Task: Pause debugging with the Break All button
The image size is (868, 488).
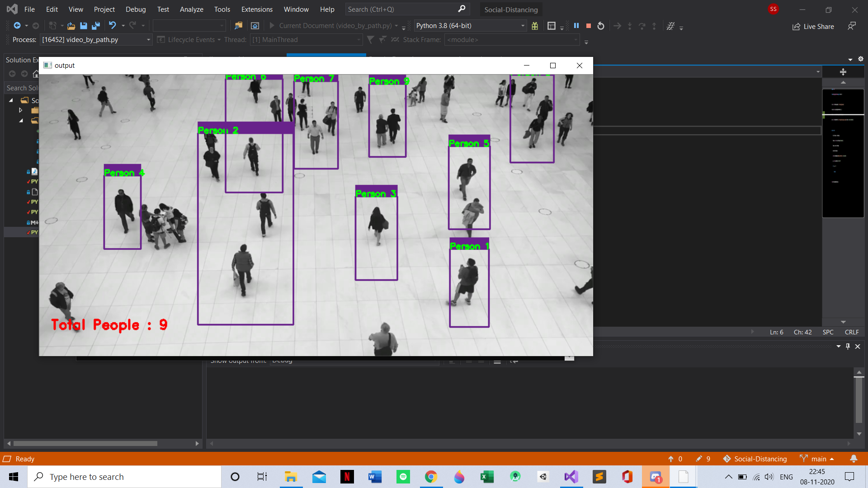Action: 576,26
